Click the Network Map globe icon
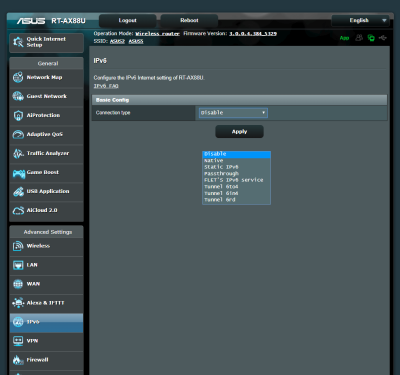Viewport: 400px width, 375px height. [18, 77]
